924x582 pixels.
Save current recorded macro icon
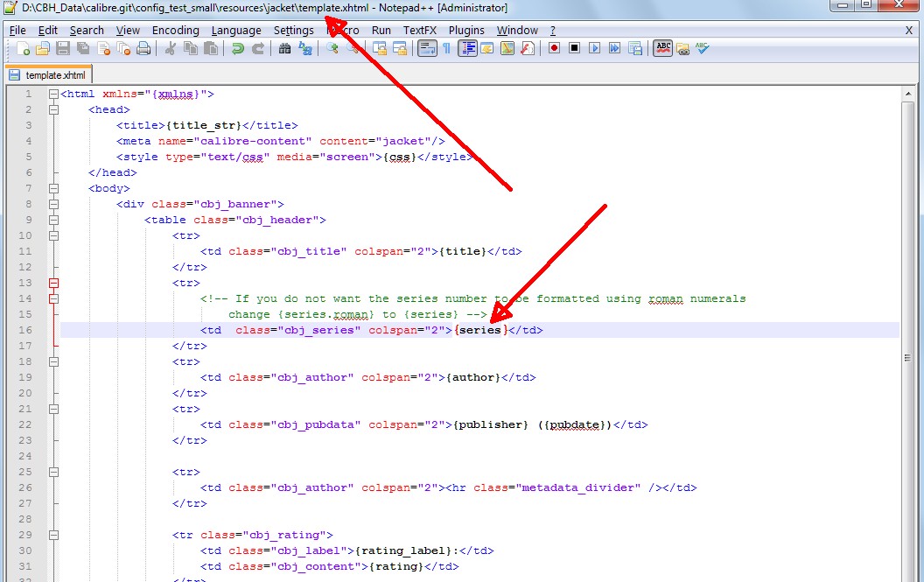[634, 48]
